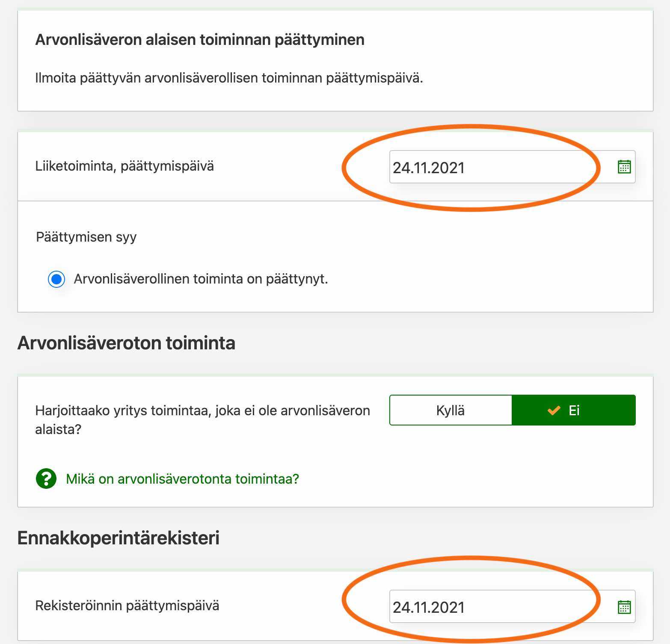Click the orange checkmark on Ei

[x=554, y=411]
